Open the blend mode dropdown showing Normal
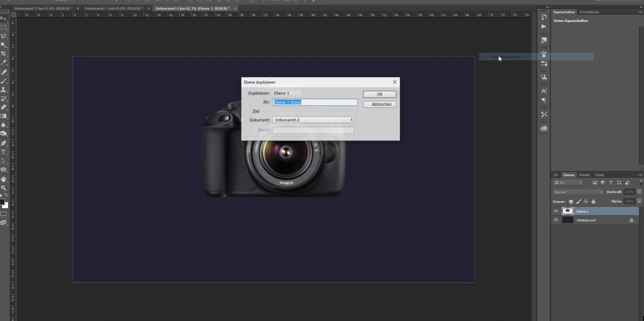Image resolution: width=644 pixels, height=321 pixels. (577, 192)
